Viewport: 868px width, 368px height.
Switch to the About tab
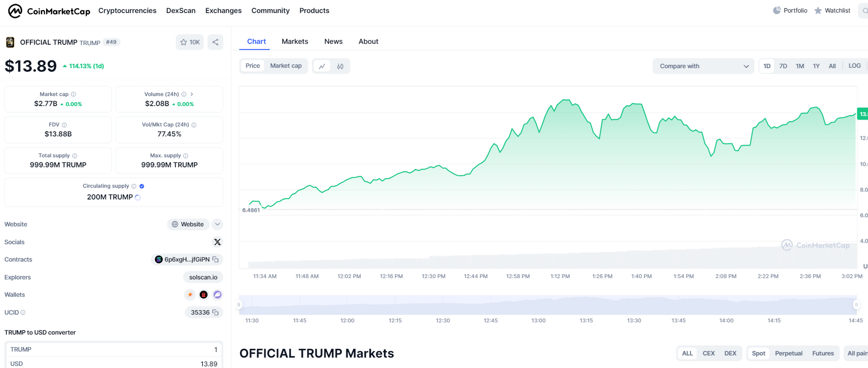(368, 42)
